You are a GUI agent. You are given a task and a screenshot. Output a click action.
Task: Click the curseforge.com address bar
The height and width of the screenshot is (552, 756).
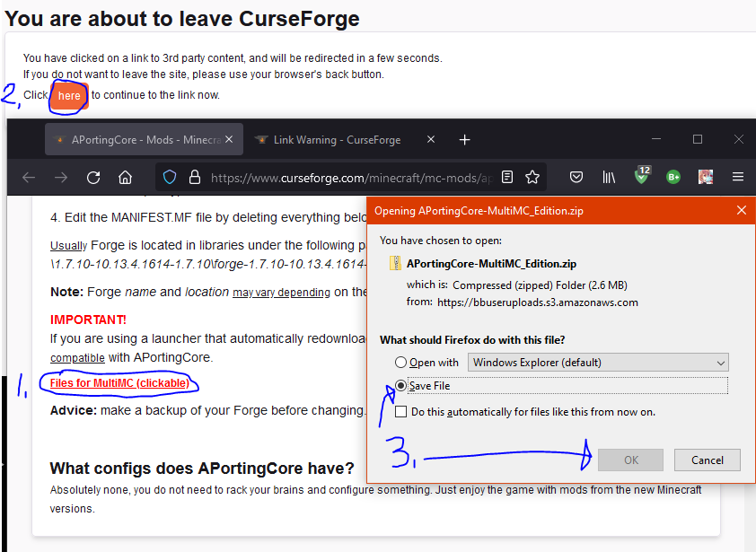click(x=351, y=178)
